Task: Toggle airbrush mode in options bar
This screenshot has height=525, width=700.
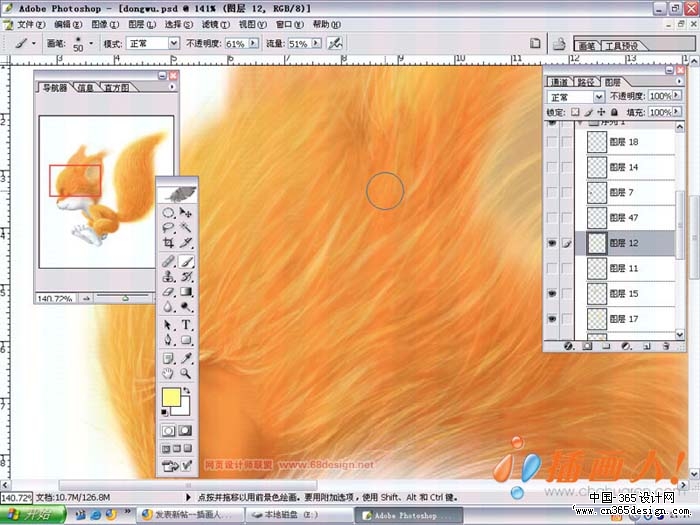Action: [335, 43]
